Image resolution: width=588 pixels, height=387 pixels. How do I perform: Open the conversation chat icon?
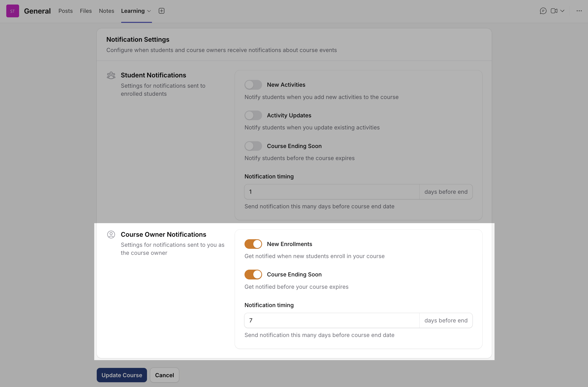click(543, 11)
